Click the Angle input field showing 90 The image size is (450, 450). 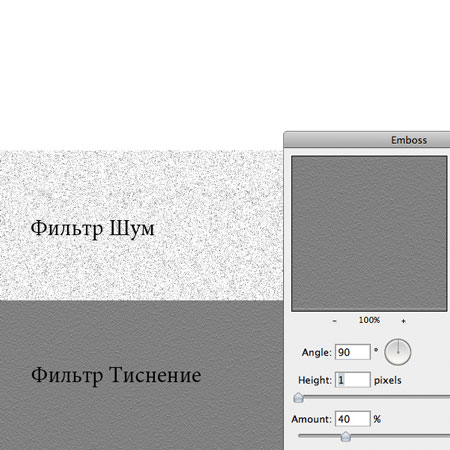[x=353, y=352]
